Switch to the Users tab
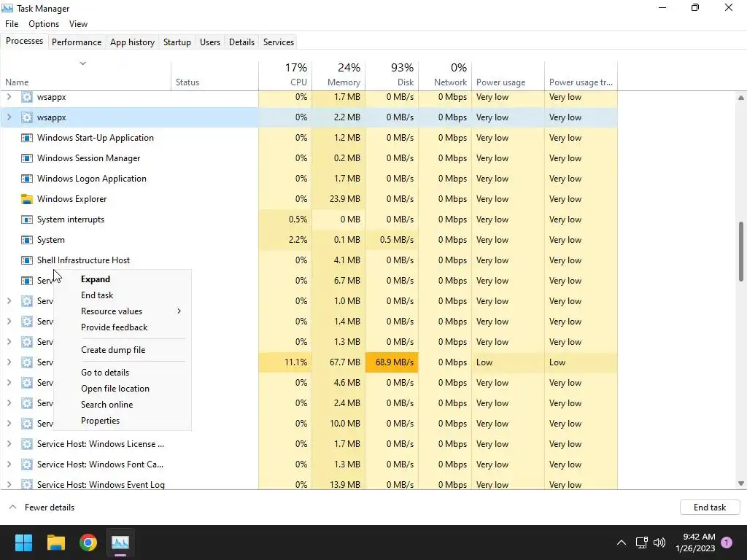 (x=209, y=42)
